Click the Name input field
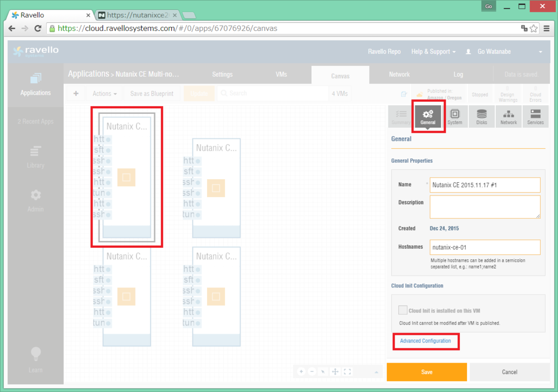Screen dimensions: 558x392 click(484, 185)
